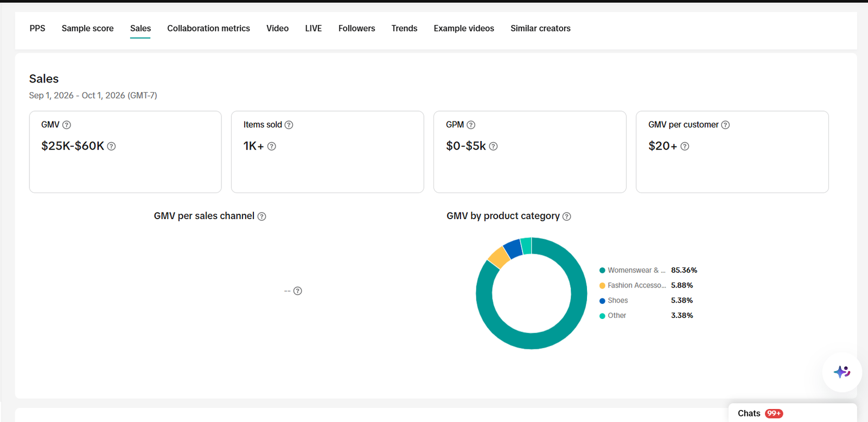Click the date range Sep 1, 2026 - Oct 1, 2026
This screenshot has width=868, height=422.
93,95
